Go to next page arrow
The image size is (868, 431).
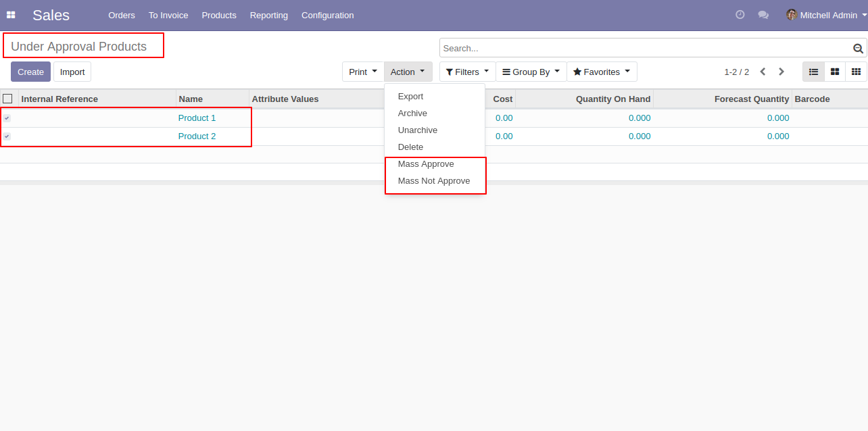click(781, 72)
